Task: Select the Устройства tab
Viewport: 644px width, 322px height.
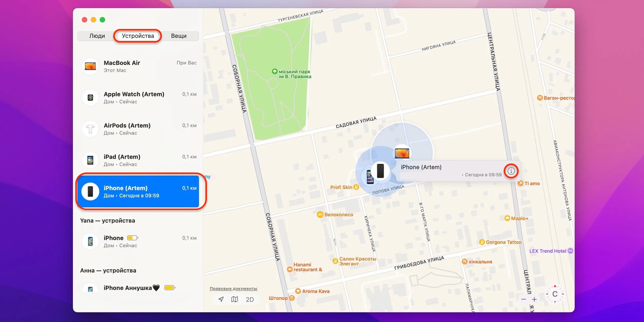Action: click(138, 36)
